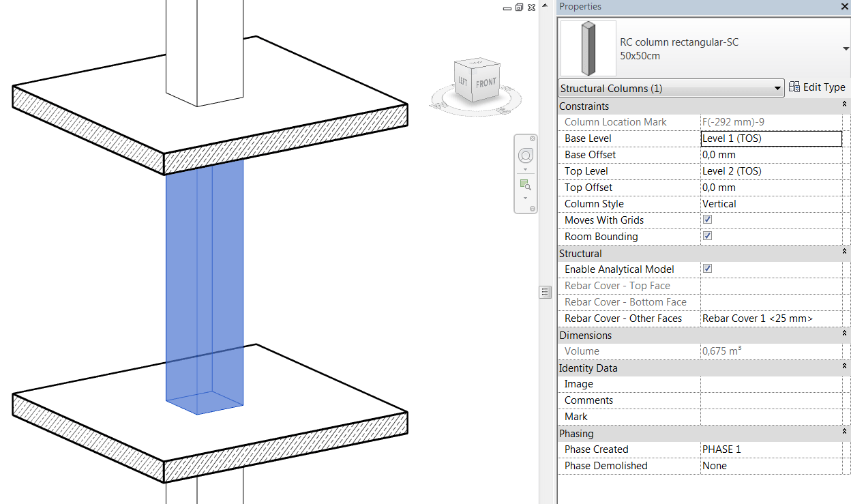The height and width of the screenshot is (504, 851).
Task: Minimize the drawing view window
Action: point(506,7)
